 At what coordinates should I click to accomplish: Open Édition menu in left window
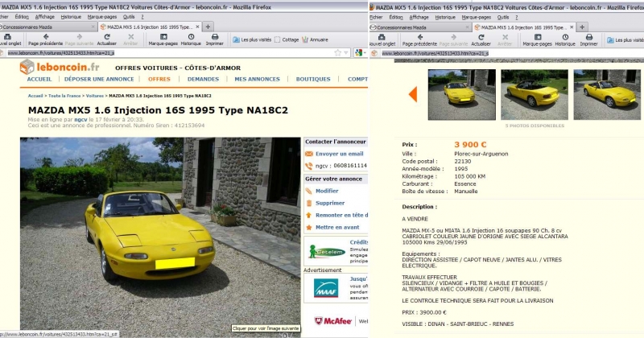coord(22,17)
